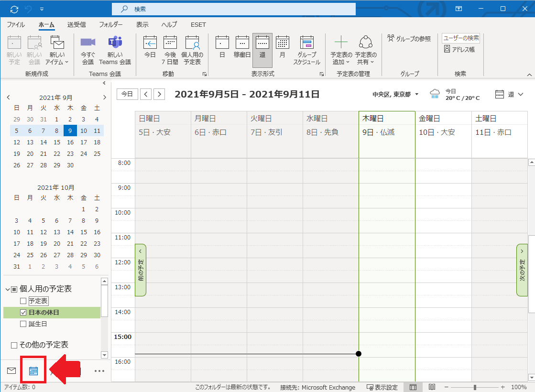Select September 9 in the mini calendar
Screen dimensions: 535x392
pos(70,131)
